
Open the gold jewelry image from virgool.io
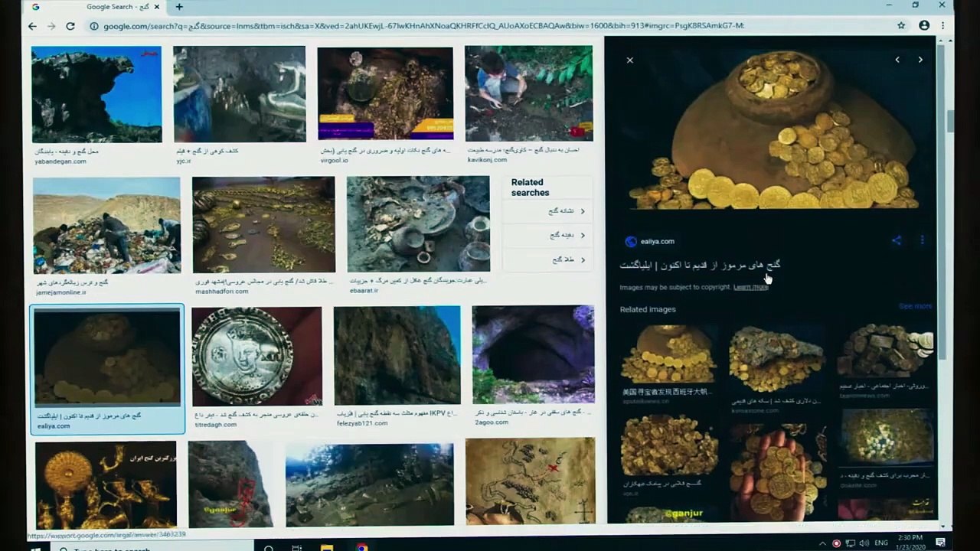(x=385, y=94)
